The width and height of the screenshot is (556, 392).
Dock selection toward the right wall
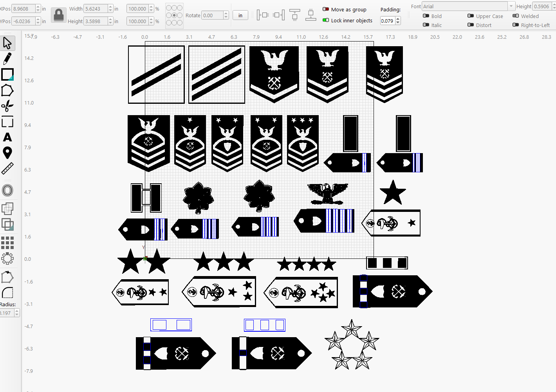tap(278, 15)
